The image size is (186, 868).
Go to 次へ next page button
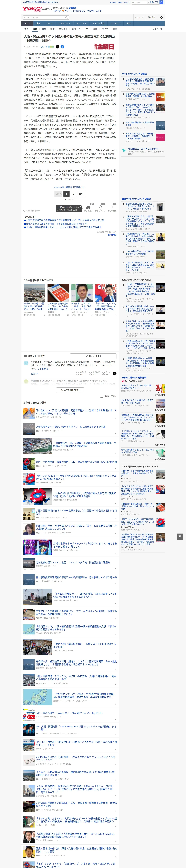pos(81,194)
